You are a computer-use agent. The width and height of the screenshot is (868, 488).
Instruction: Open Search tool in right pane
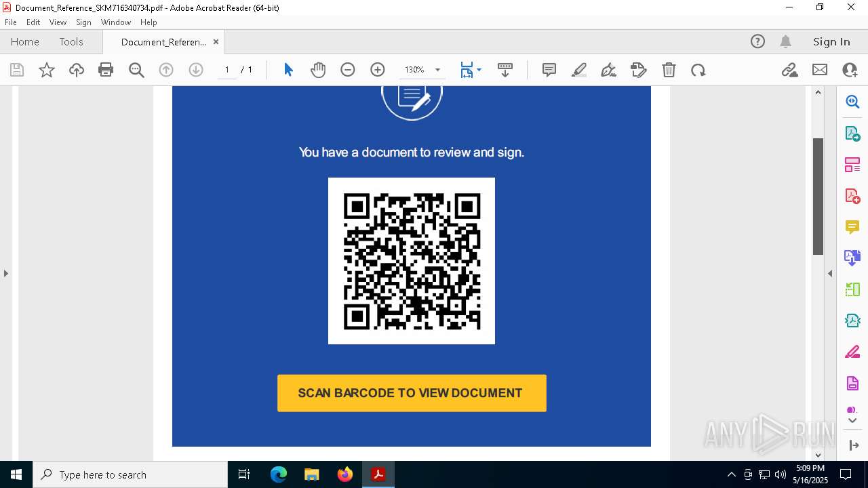pyautogui.click(x=852, y=102)
